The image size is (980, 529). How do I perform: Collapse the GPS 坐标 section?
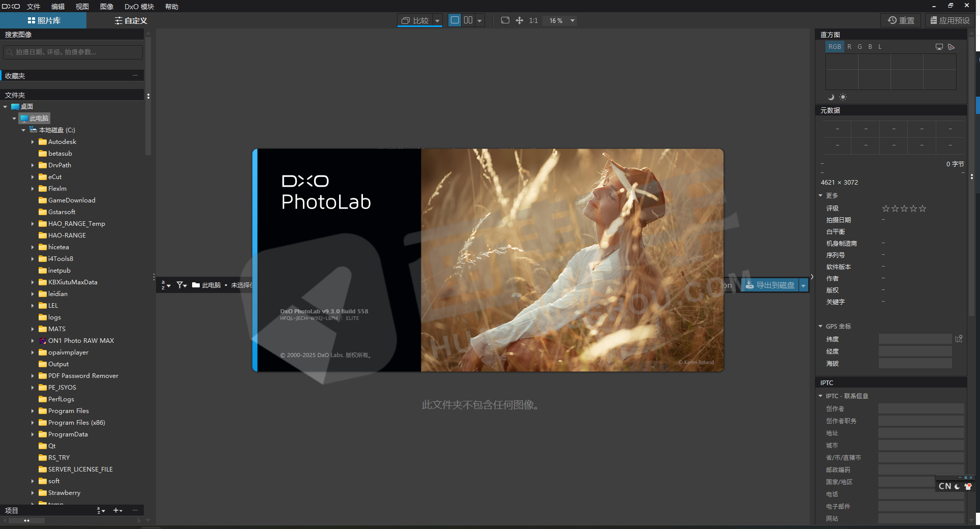point(820,326)
